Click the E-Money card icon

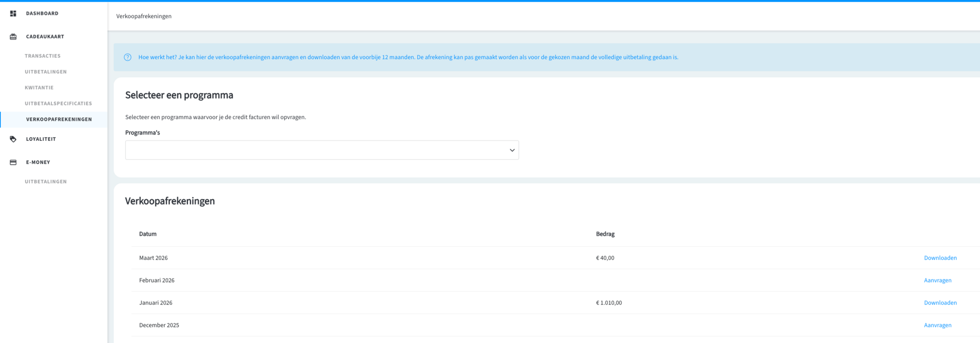coord(13,162)
